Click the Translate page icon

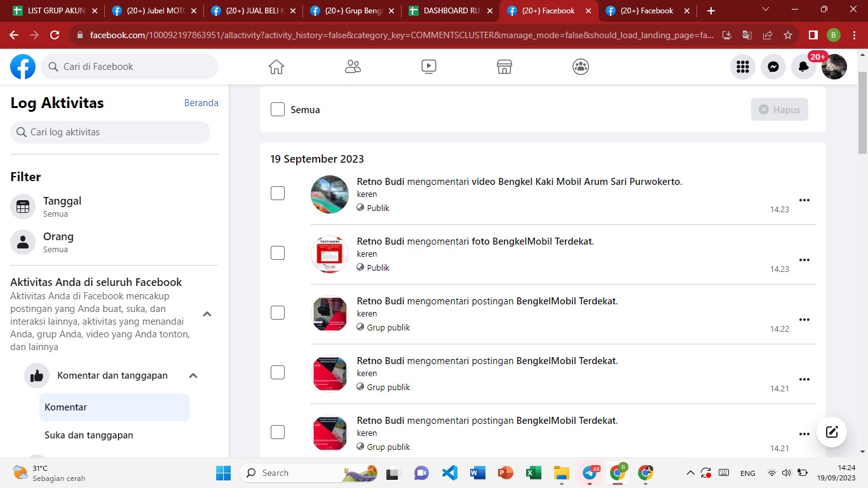[x=747, y=35]
